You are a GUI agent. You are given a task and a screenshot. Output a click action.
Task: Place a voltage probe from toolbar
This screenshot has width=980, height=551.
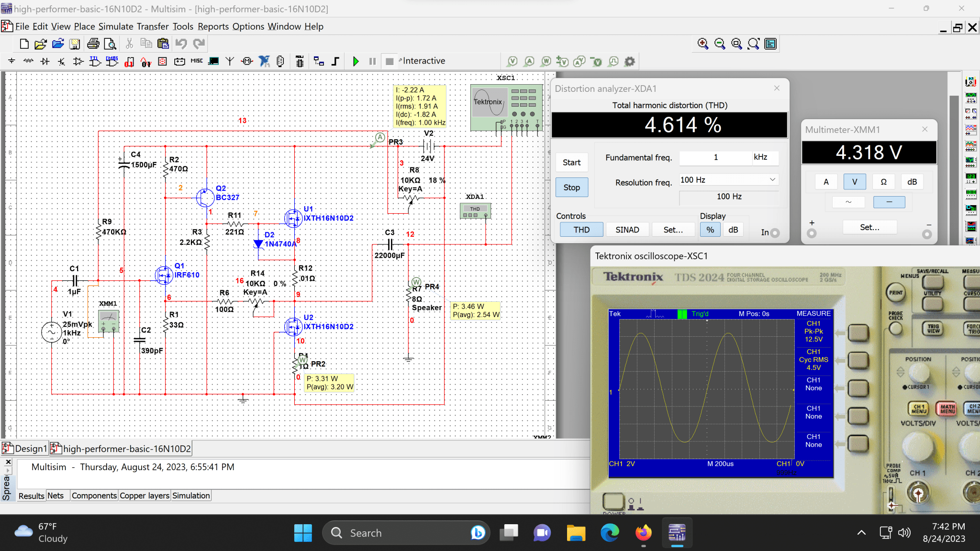pos(512,61)
